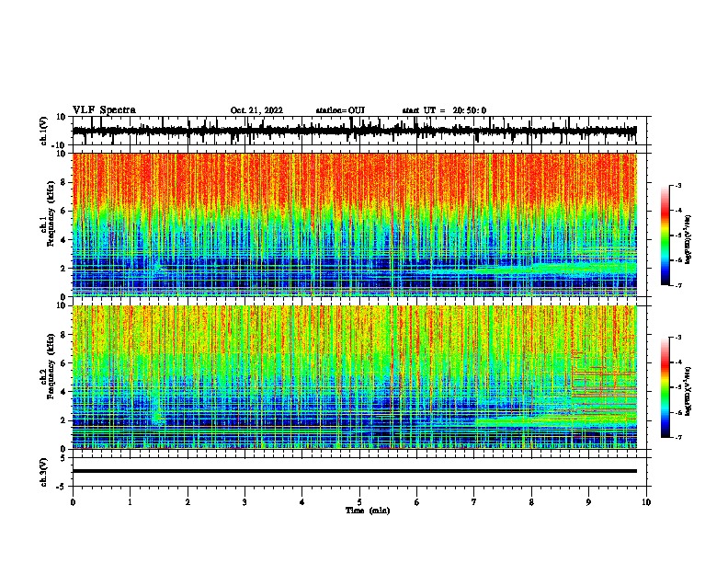The width and height of the screenshot is (728, 563).
Task: Click the ch.3(V) axis label
Action: 44,472
